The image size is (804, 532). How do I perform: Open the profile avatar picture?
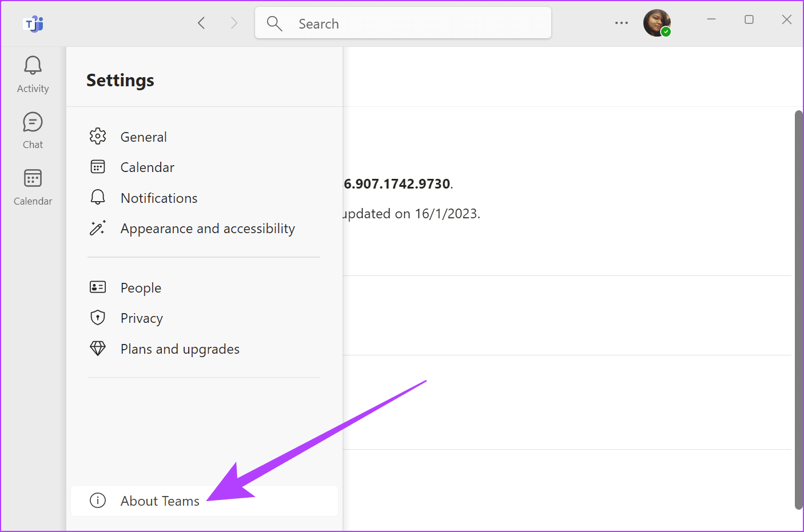coord(657,23)
